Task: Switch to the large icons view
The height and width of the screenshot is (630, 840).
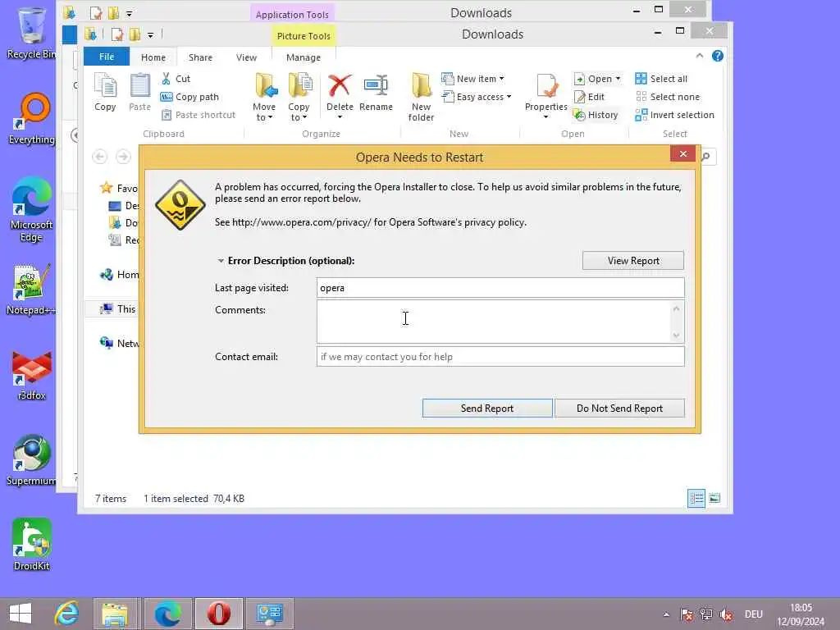Action: [x=714, y=498]
